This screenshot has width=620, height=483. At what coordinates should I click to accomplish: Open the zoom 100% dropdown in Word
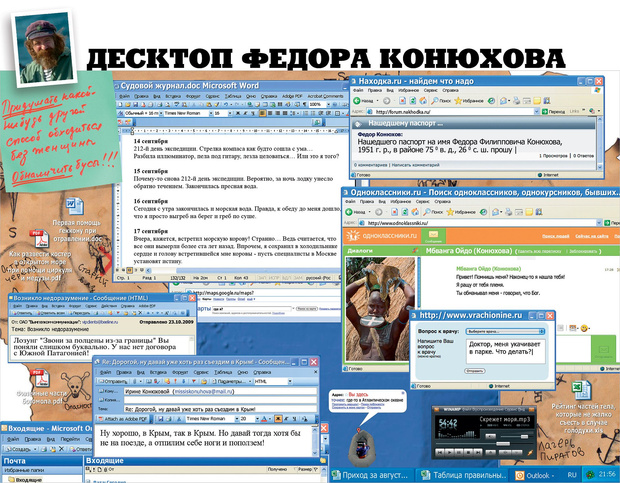point(328,104)
